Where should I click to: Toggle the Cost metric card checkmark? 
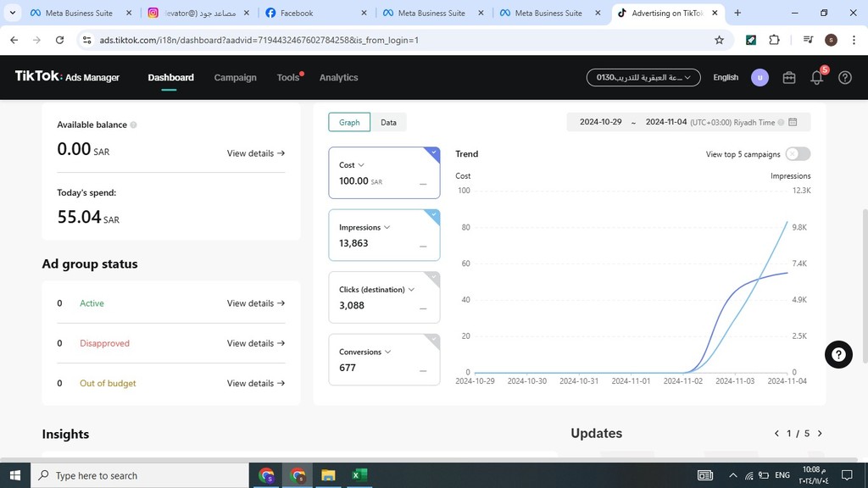click(433, 152)
